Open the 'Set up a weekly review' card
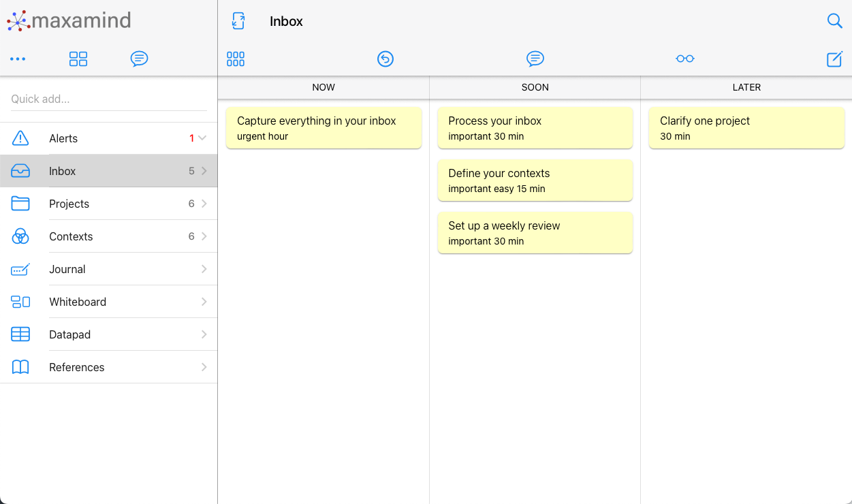 (x=535, y=232)
